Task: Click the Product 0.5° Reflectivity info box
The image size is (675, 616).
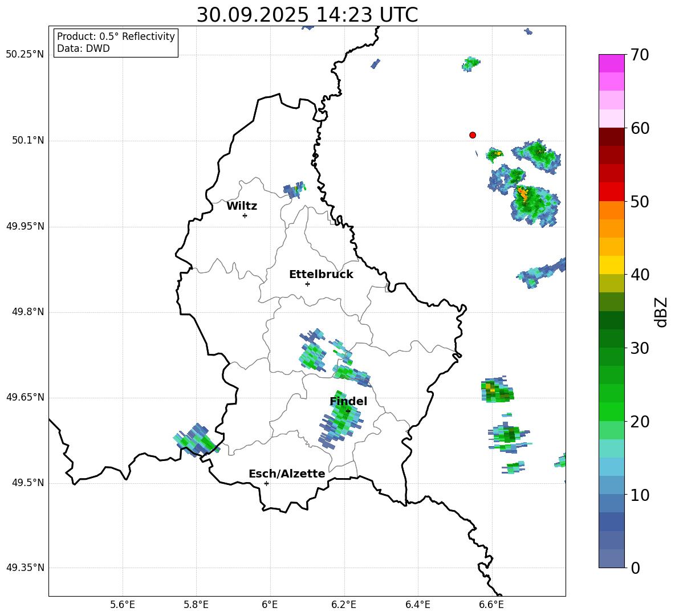Action: pyautogui.click(x=116, y=43)
